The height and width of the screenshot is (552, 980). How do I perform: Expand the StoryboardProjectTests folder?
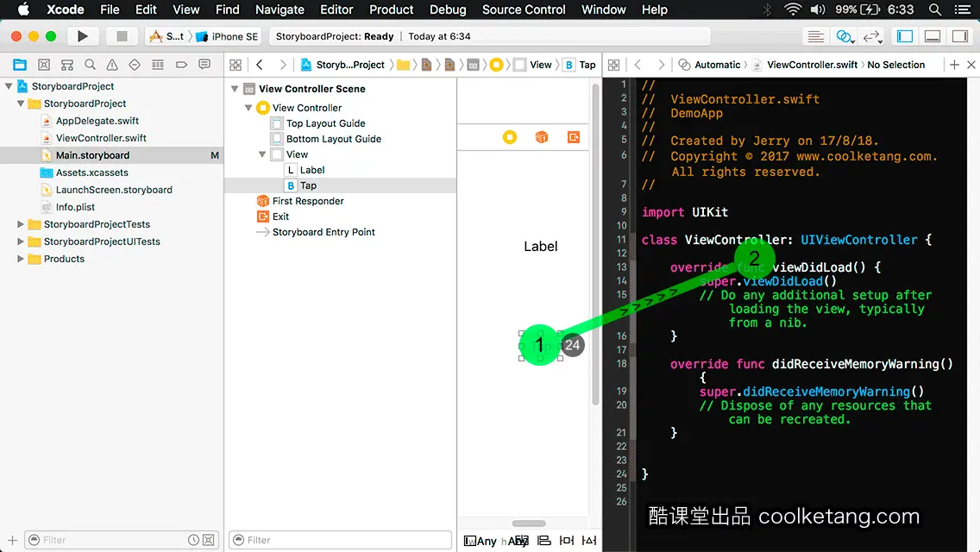pos(21,223)
